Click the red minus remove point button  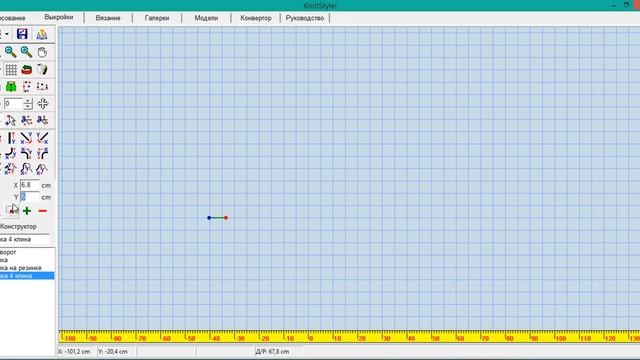[42, 211]
